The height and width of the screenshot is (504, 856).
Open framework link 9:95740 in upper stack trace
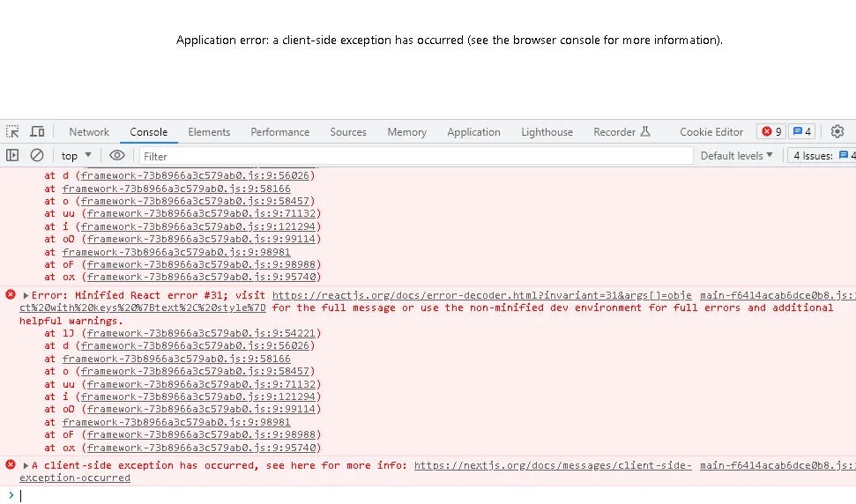coord(201,277)
